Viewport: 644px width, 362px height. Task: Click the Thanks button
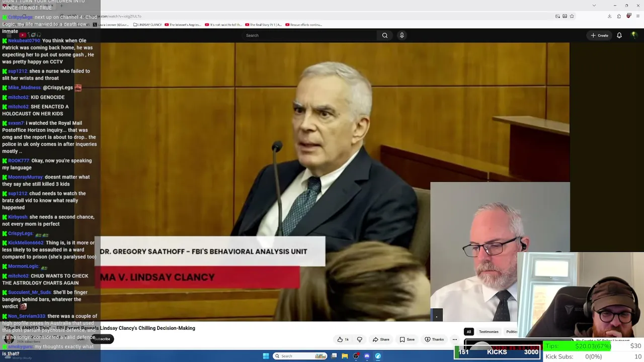(435, 339)
